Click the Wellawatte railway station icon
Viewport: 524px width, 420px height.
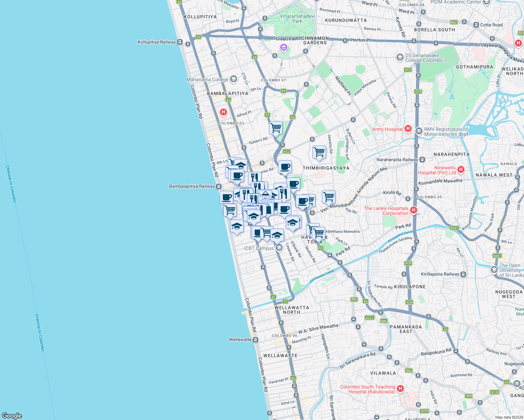(255, 339)
